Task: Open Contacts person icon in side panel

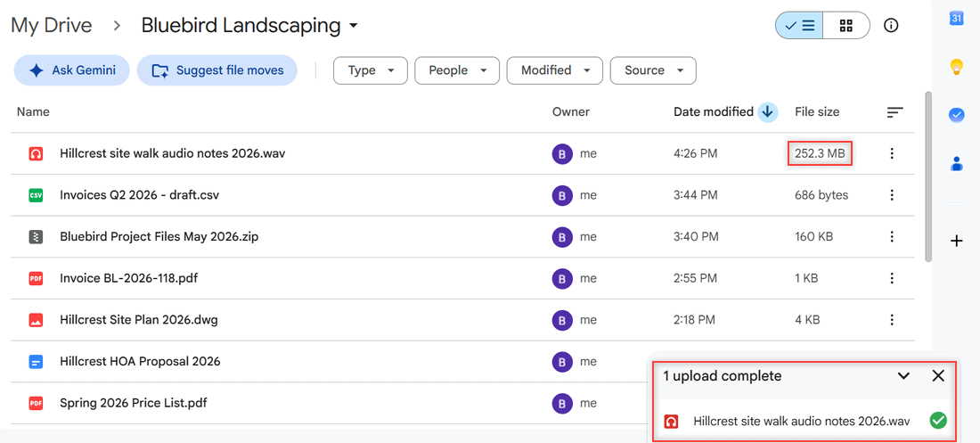Action: (x=956, y=164)
